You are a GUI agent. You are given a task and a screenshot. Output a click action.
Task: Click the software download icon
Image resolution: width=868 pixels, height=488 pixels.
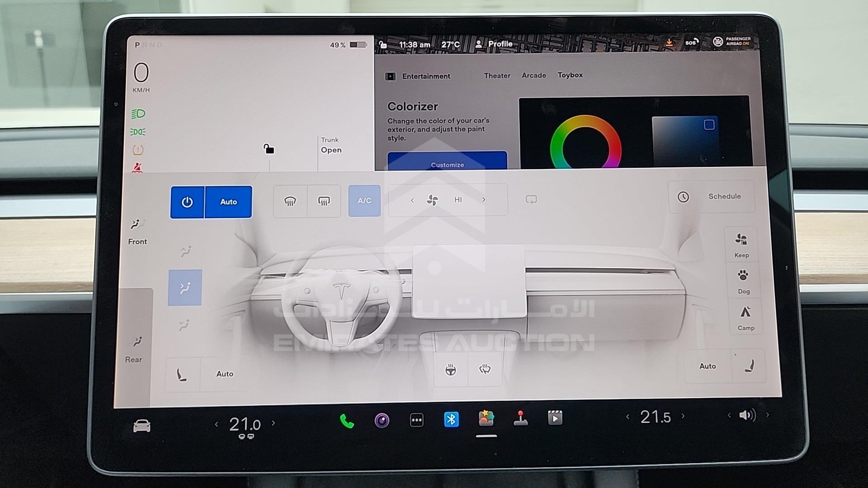[669, 42]
